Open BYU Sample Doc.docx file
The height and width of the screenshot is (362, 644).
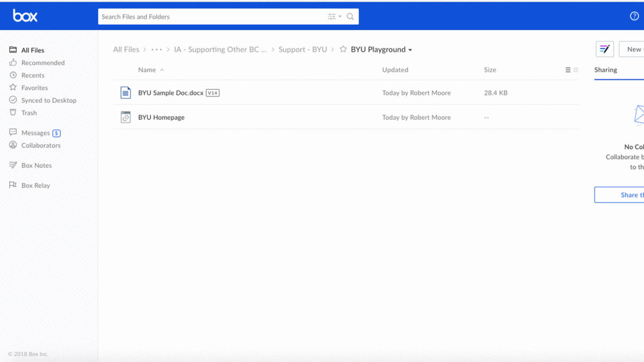171,93
